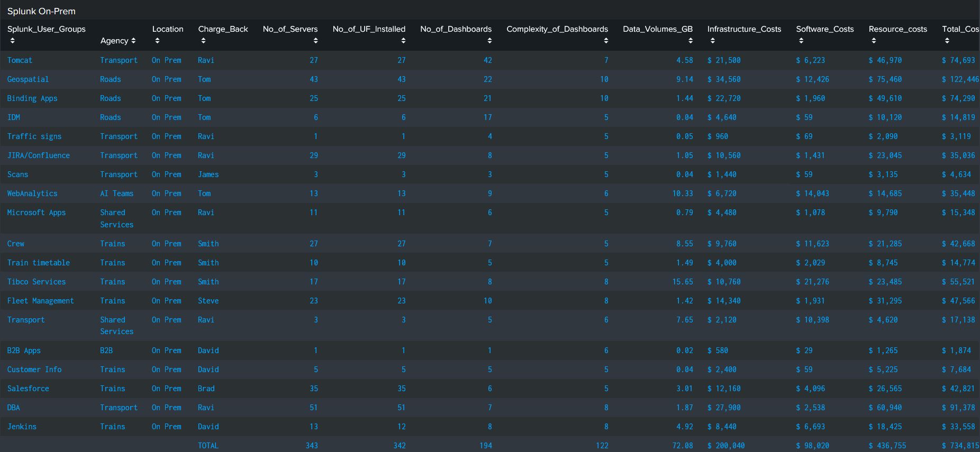Screen dimensions: 980x452
Task: Click B2B agency cell
Action: pyautogui.click(x=106, y=350)
